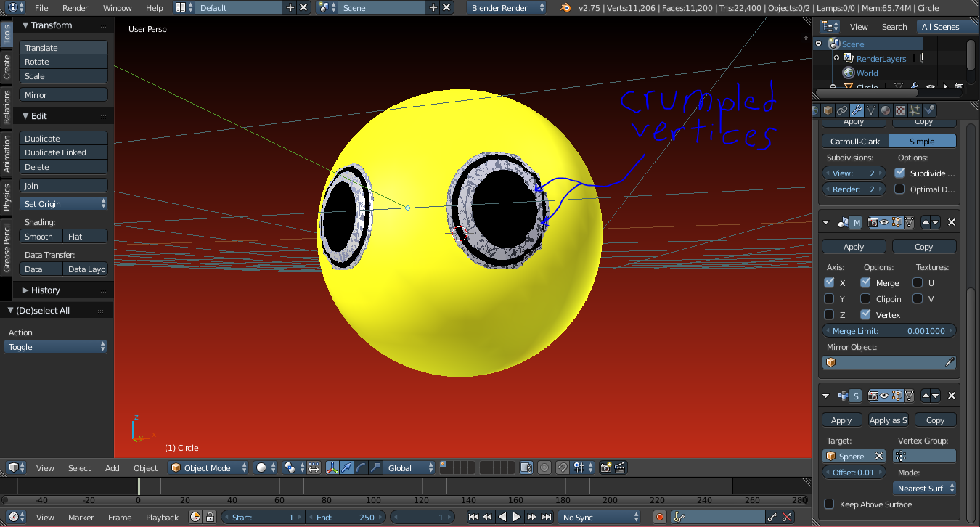980x527 pixels.
Task: Open the File menu
Action: 41,7
